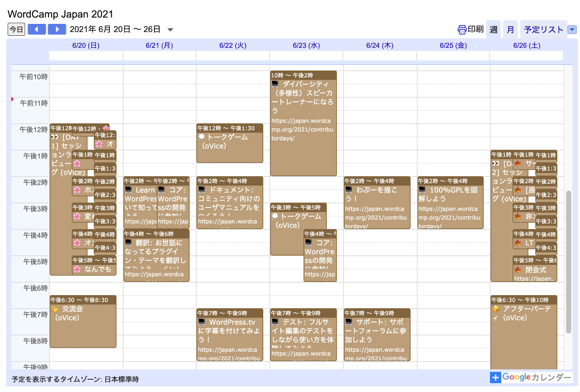Go to the previous week with the left arrow
Viewport: 580px width, 392px height.
pyautogui.click(x=37, y=29)
